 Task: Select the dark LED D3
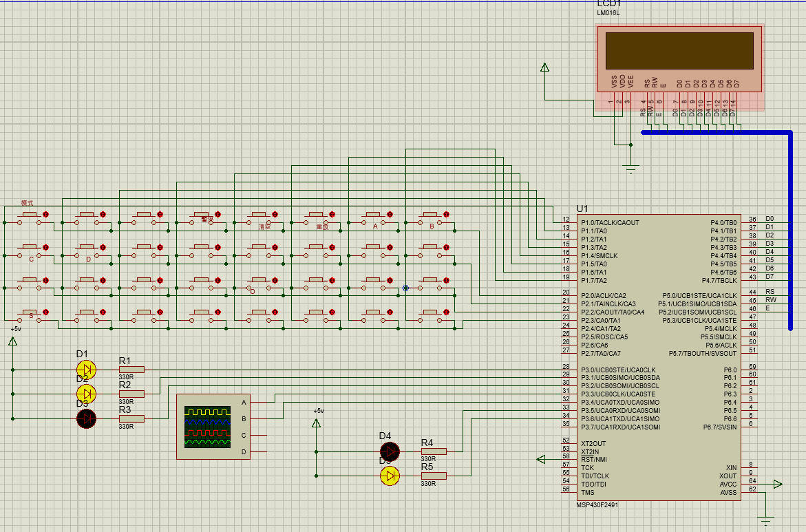(x=86, y=419)
